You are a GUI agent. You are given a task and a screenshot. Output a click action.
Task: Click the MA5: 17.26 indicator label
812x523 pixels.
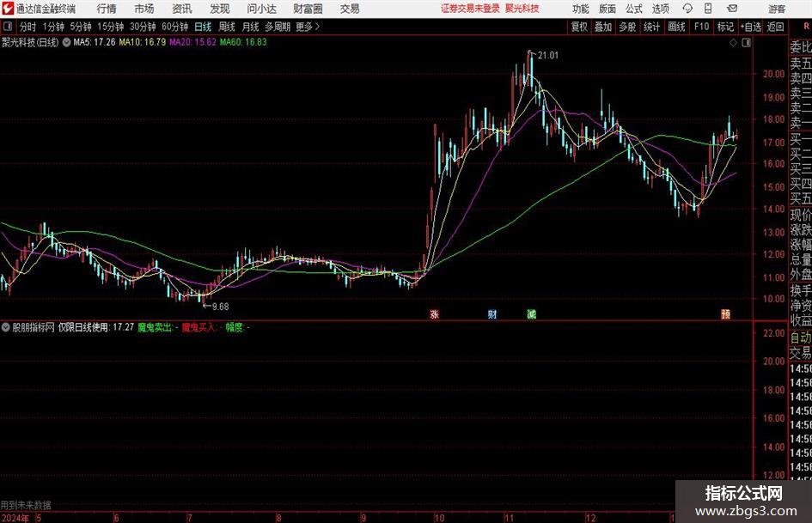(95, 42)
